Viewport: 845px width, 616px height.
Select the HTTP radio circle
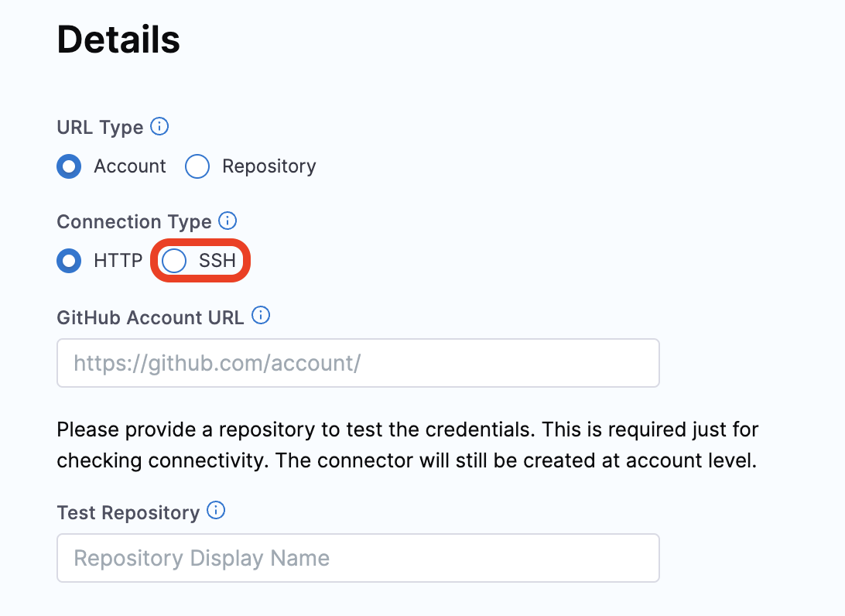click(x=69, y=261)
